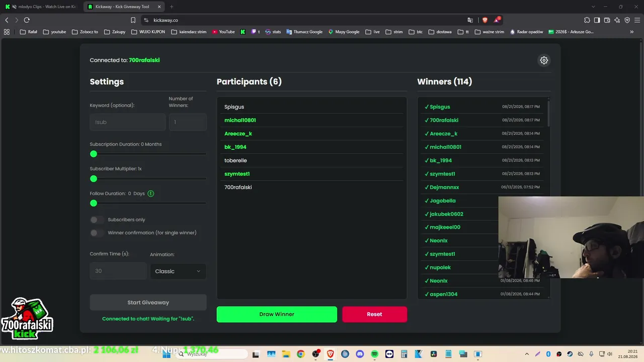
Task: Click the Start Giveaway button
Action: pyautogui.click(x=148, y=303)
